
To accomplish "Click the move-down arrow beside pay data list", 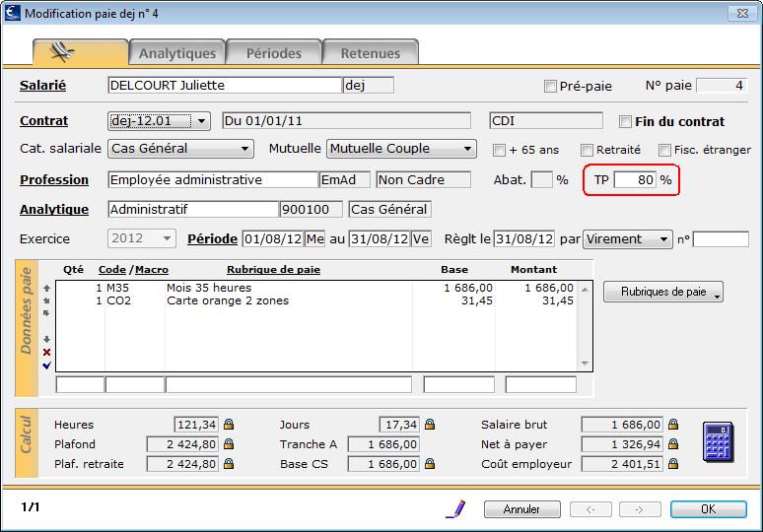I will click(x=46, y=339).
